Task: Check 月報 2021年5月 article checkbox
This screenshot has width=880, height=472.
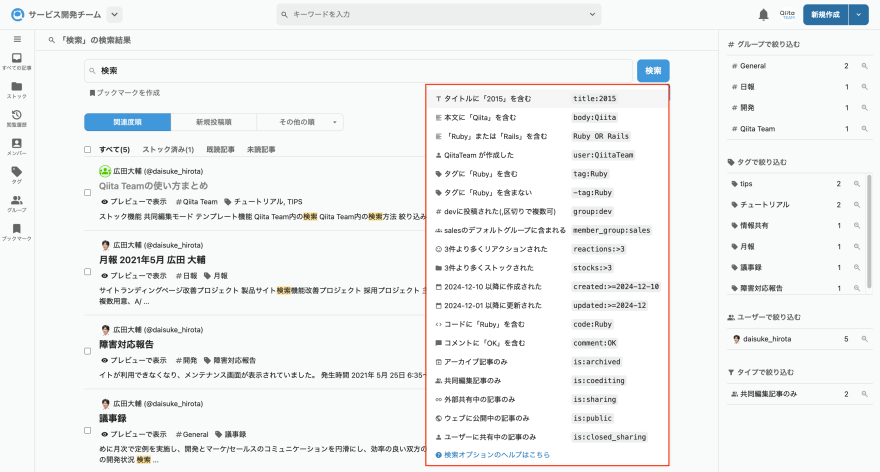Action: pyautogui.click(x=88, y=272)
